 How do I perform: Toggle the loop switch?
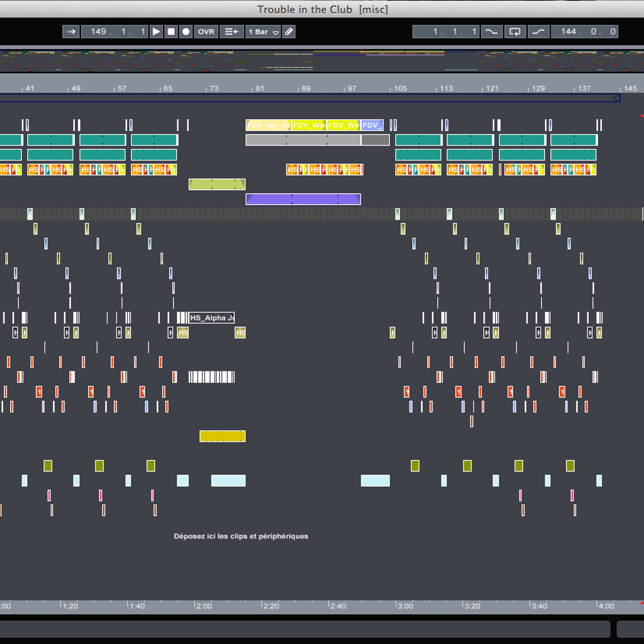click(x=515, y=32)
